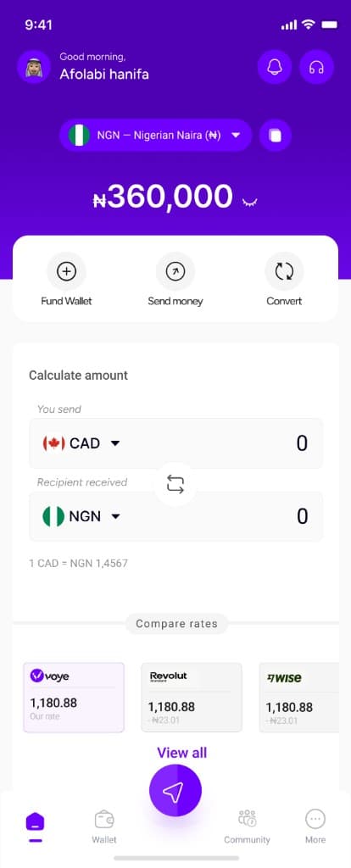Image resolution: width=351 pixels, height=868 pixels.
Task: Expand NGN Nigerian Naira wallet dropdown
Action: point(155,135)
